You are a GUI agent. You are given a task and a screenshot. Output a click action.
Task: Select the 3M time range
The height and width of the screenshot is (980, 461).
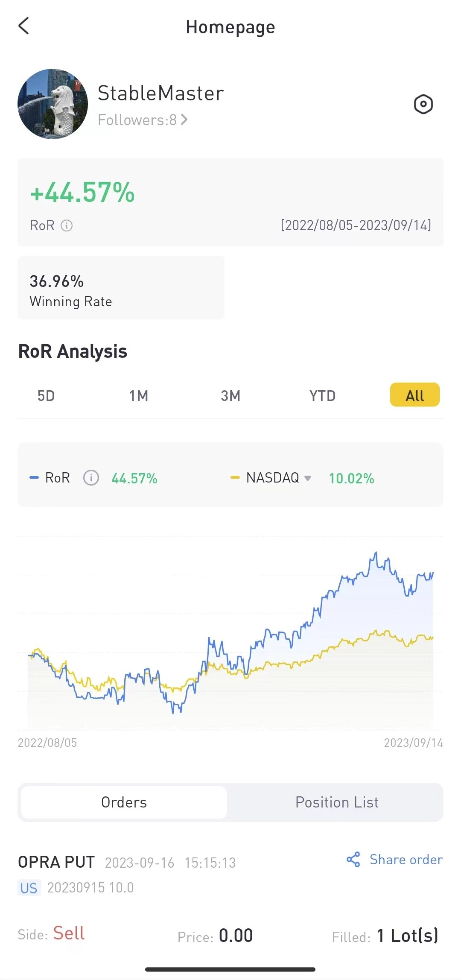230,396
